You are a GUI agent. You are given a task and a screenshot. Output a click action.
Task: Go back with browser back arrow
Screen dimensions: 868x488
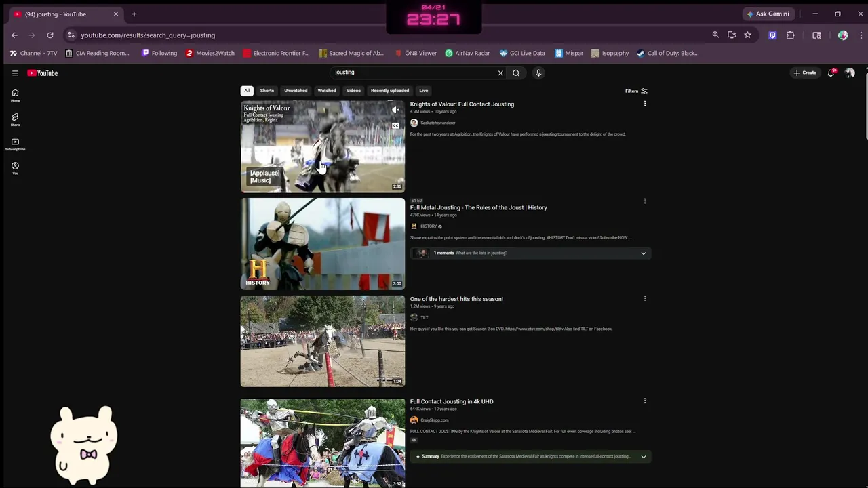[x=14, y=35]
